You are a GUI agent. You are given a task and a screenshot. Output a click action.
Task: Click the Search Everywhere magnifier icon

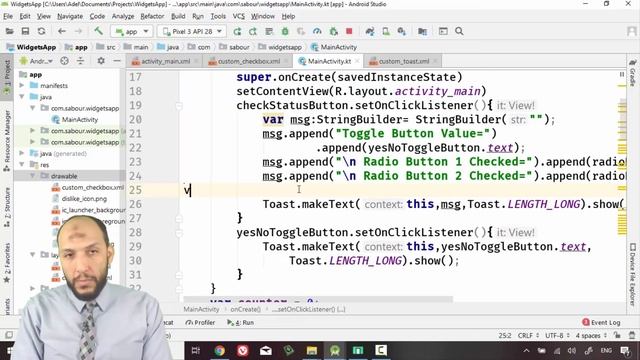(459, 31)
